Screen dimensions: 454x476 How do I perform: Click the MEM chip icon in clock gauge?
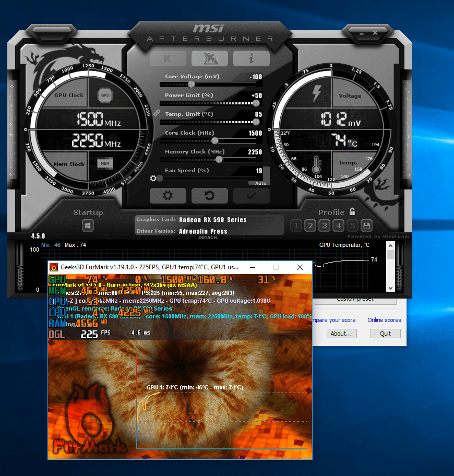[x=105, y=163]
